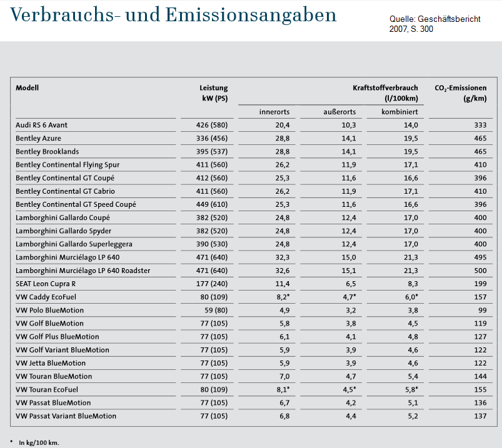Screen dimensions: 502x448
Task: Select the '395 (537)' power value
Action: [x=212, y=151]
